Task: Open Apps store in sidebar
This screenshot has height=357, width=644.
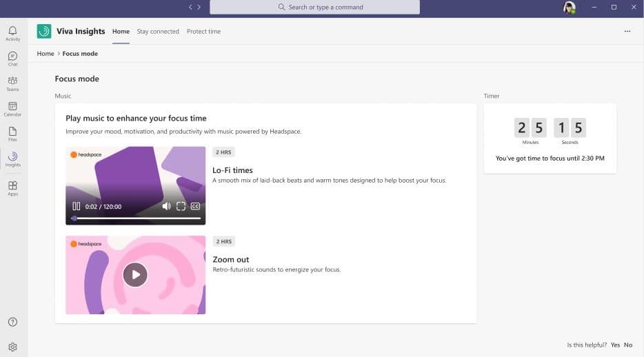Action: [x=12, y=188]
